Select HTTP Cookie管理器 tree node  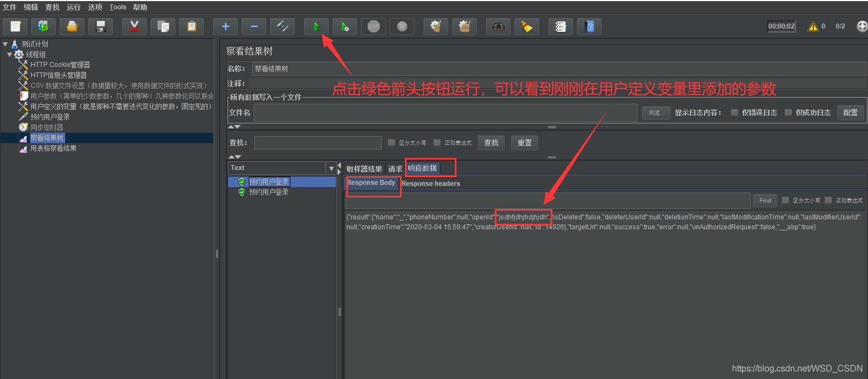(60, 65)
